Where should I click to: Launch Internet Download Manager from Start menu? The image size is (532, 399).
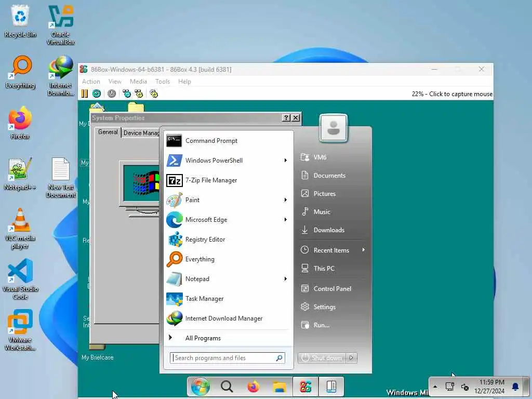pyautogui.click(x=229, y=318)
